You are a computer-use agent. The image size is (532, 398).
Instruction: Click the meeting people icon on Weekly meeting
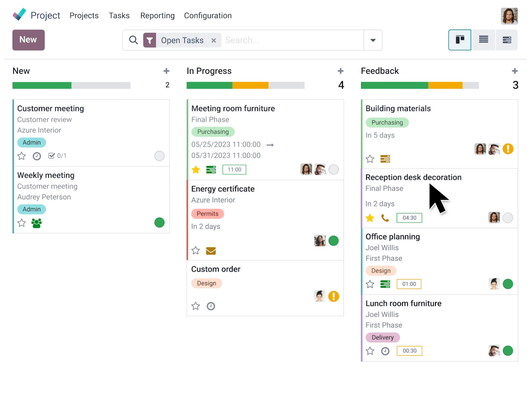pos(37,223)
